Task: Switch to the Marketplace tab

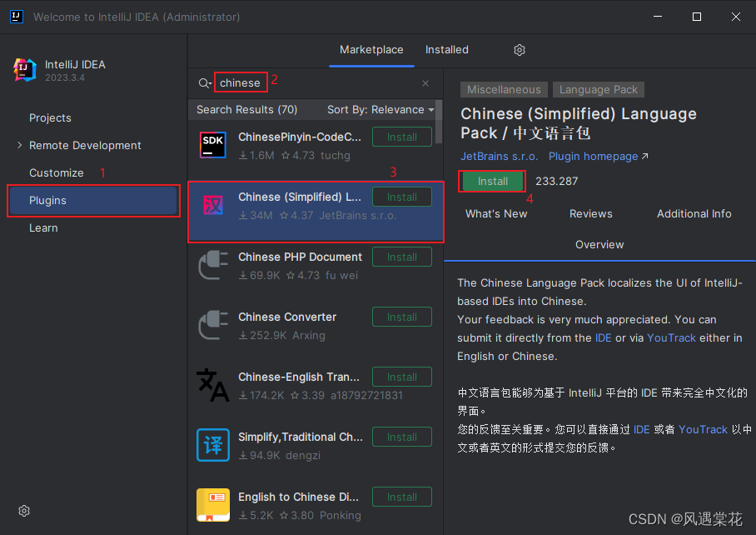Action: coord(371,50)
